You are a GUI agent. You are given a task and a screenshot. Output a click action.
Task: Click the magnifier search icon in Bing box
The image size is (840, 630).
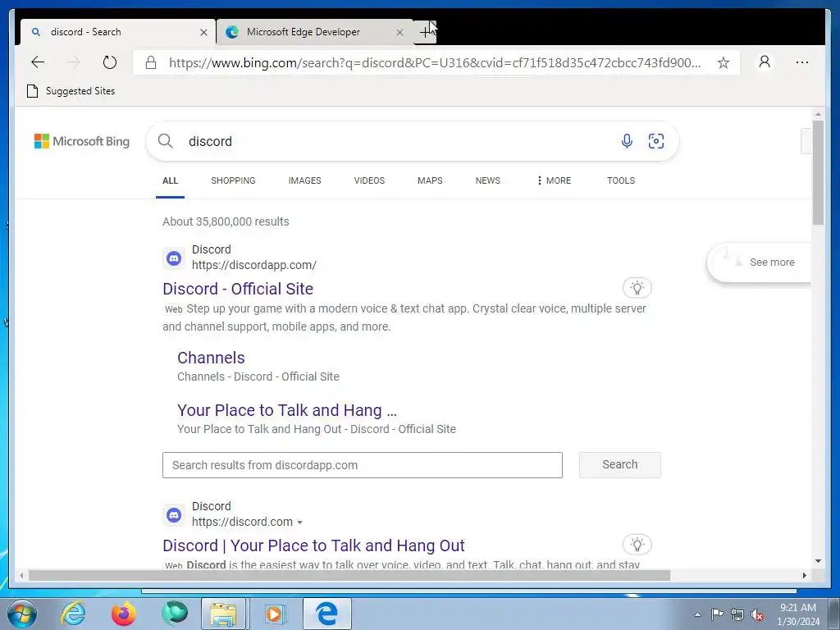[x=166, y=141]
